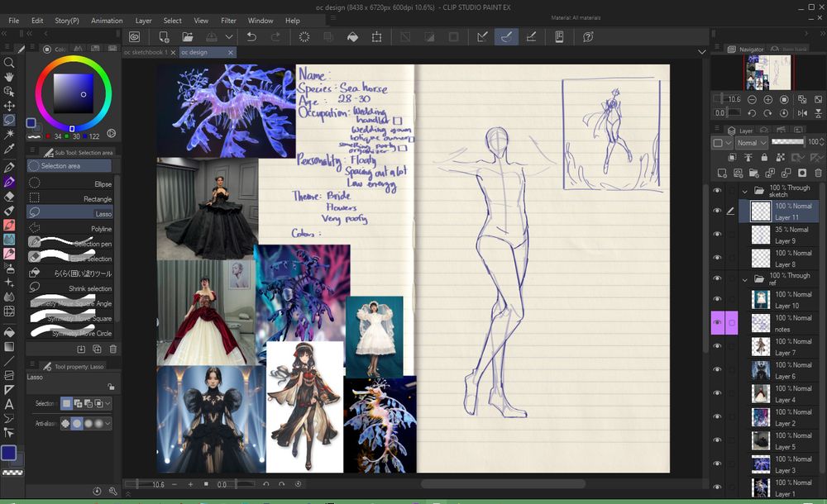The width and height of the screenshot is (827, 504).
Task: Click the Undo arrow in command bar
Action: coord(251,37)
